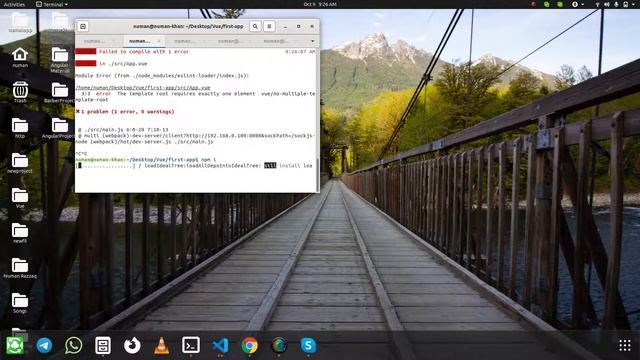The width and height of the screenshot is (640, 360).
Task: Open the numan Home desktop icon
Action: coord(20,57)
